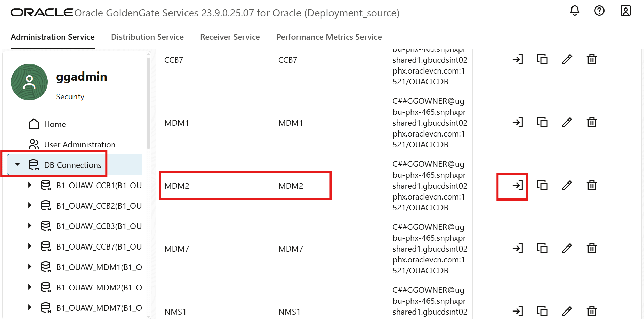The image size is (644, 319).
Task: Switch to the Distribution Service tab
Action: [x=147, y=37]
